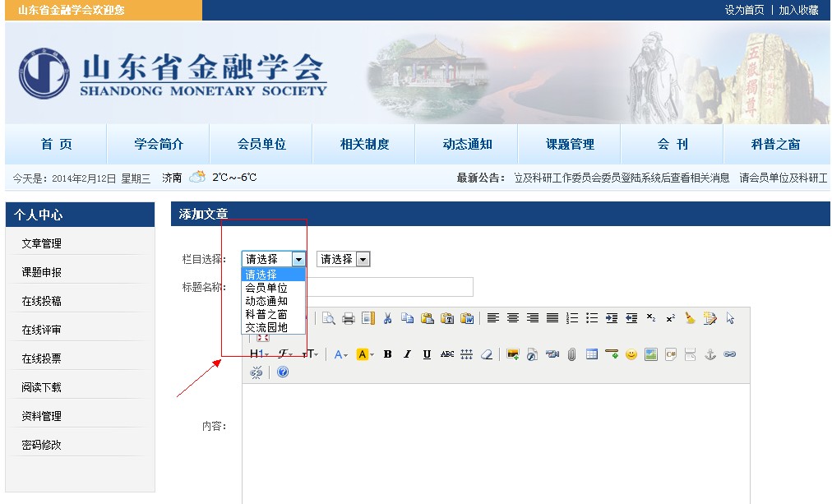Screen dimensions: 832x504
Task: Attach a file with the paperclip icon
Action: click(x=571, y=354)
